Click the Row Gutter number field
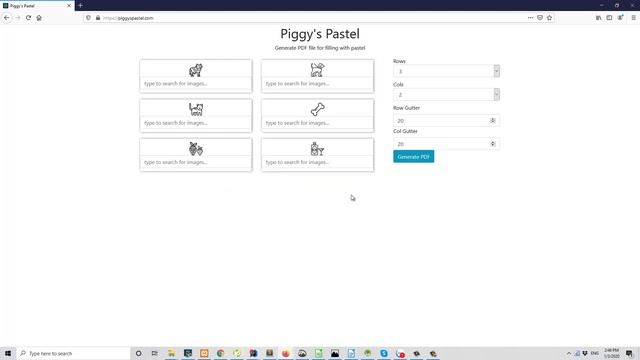Screen dimensions: 640x360 (x=446, y=120)
